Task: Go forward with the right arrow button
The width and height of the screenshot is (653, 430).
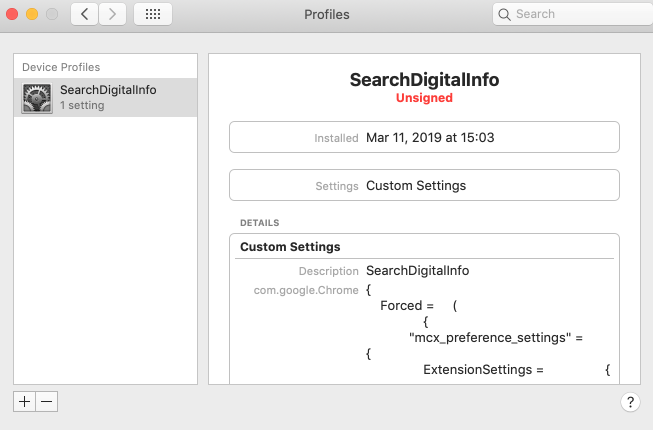Action: [112, 14]
